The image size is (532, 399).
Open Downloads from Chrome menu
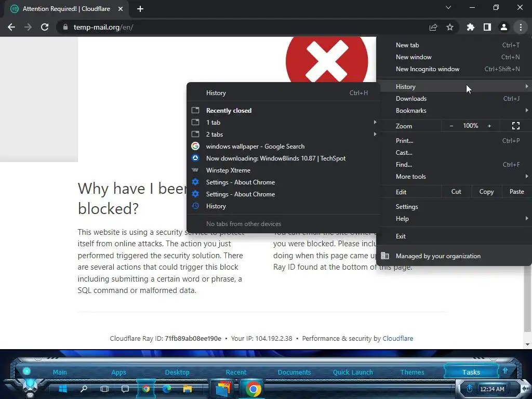pyautogui.click(x=454, y=99)
